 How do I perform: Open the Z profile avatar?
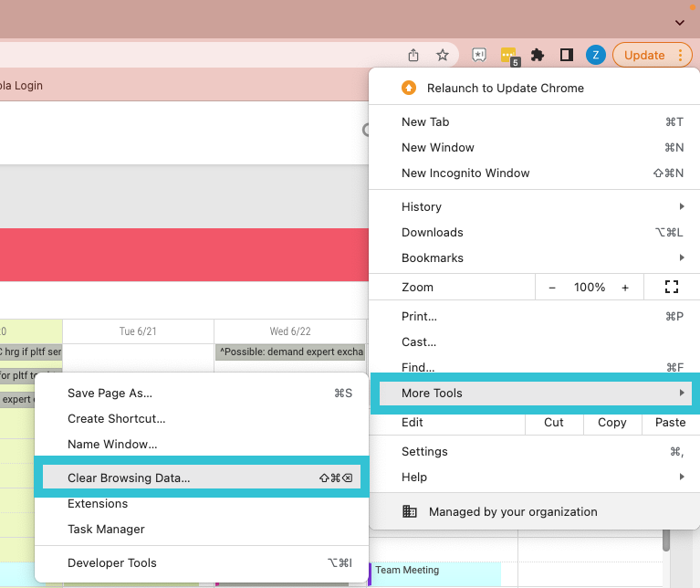(595, 55)
